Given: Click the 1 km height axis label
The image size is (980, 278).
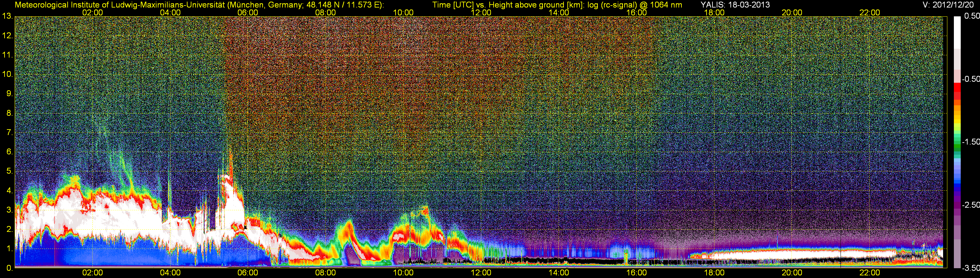Looking at the screenshot, I should click(x=9, y=249).
